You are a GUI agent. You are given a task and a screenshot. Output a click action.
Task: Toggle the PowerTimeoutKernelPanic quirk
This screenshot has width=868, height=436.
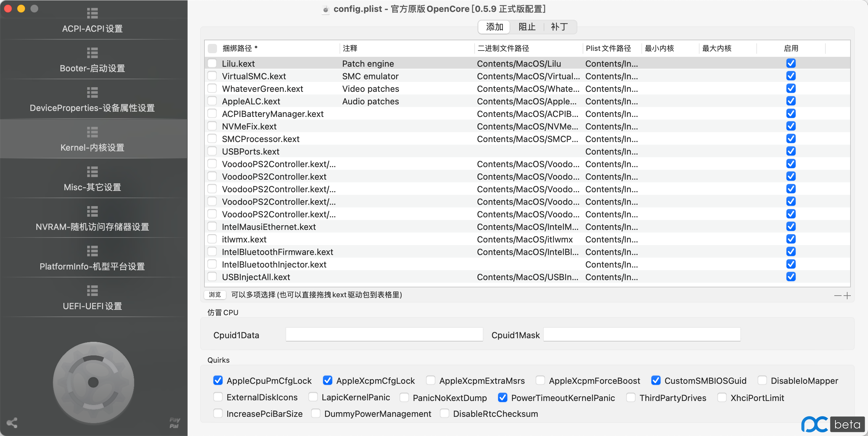click(502, 398)
